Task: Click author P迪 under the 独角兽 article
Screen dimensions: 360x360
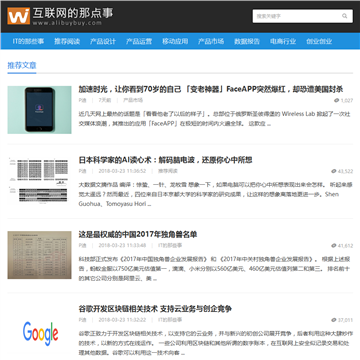Action: tap(82, 245)
